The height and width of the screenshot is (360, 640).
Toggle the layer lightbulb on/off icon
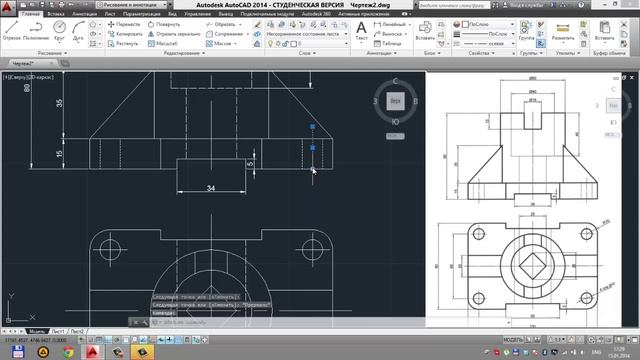tap(270, 43)
